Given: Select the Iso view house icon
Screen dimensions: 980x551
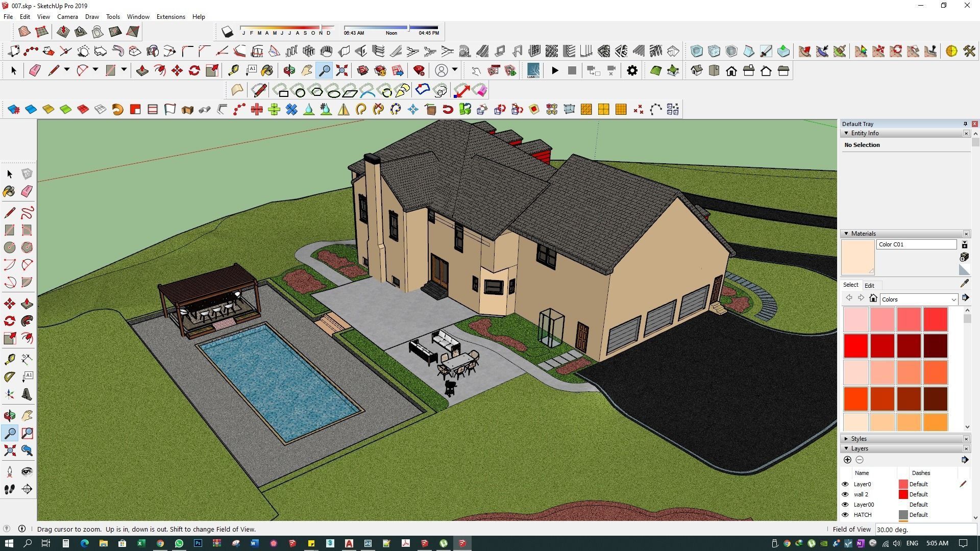Looking at the screenshot, I should pyautogui.click(x=697, y=70).
